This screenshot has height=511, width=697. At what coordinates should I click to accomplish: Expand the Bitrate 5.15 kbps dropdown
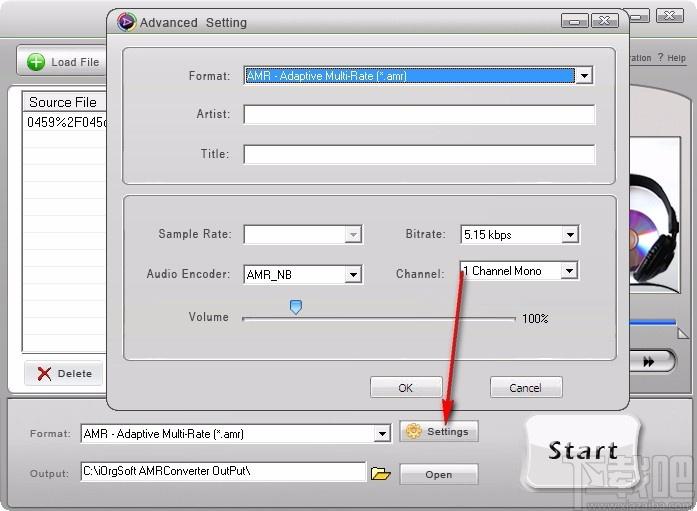[x=570, y=234]
